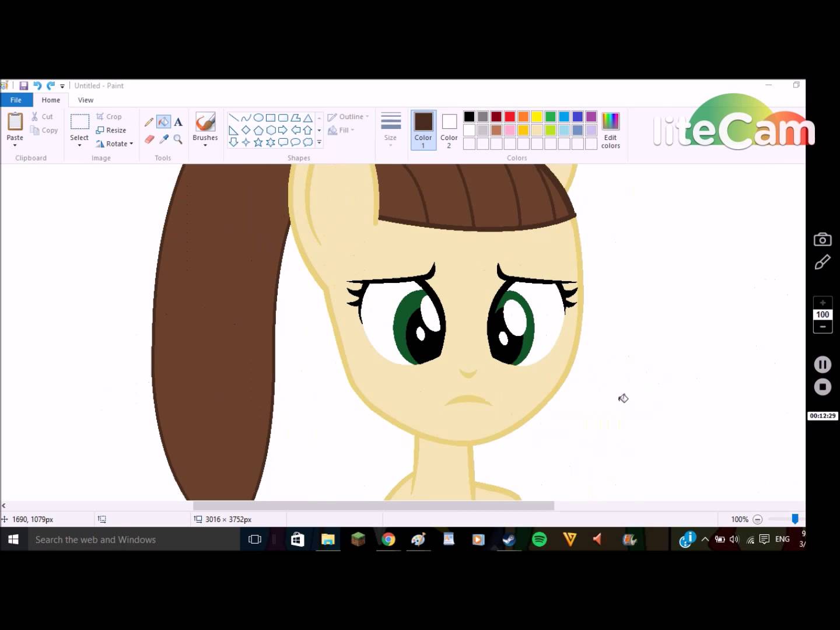Switch to the View tab

86,100
